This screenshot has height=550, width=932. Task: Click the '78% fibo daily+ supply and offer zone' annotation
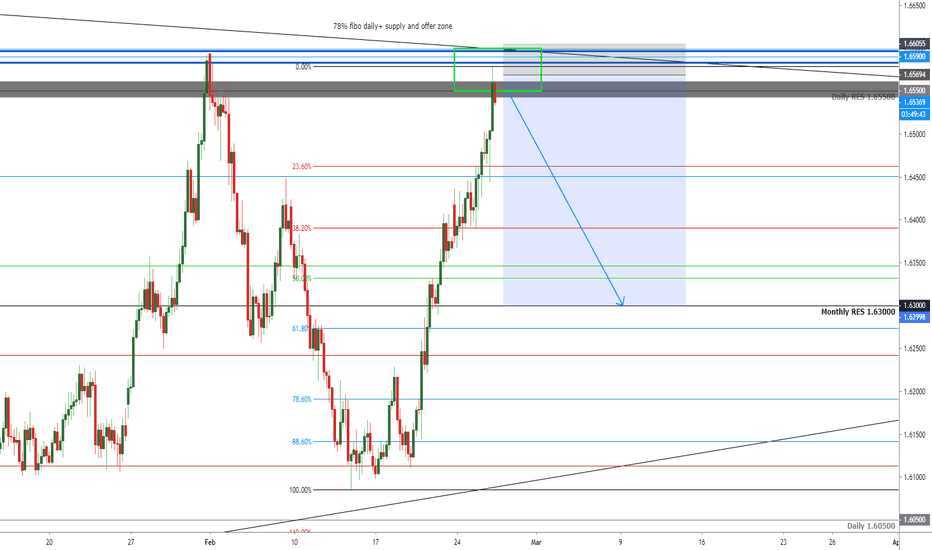point(392,26)
